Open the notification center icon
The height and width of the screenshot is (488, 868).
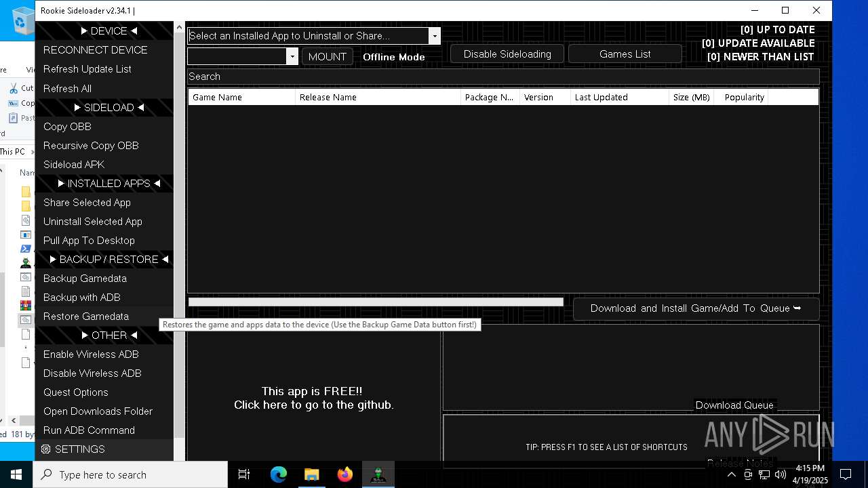click(846, 474)
